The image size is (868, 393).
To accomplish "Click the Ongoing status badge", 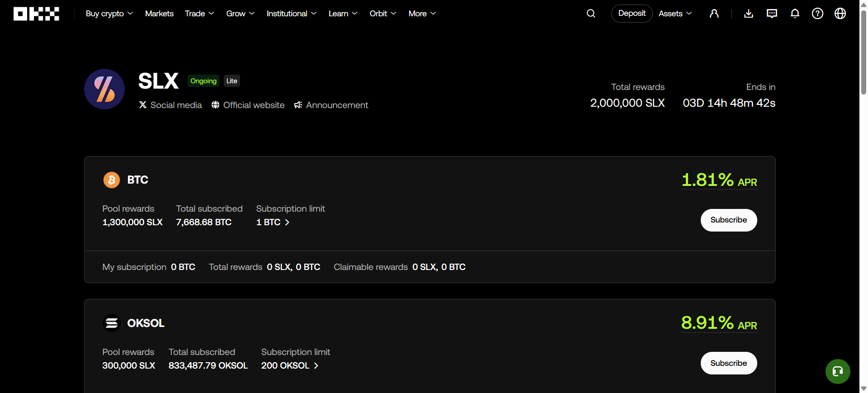I will coord(203,81).
